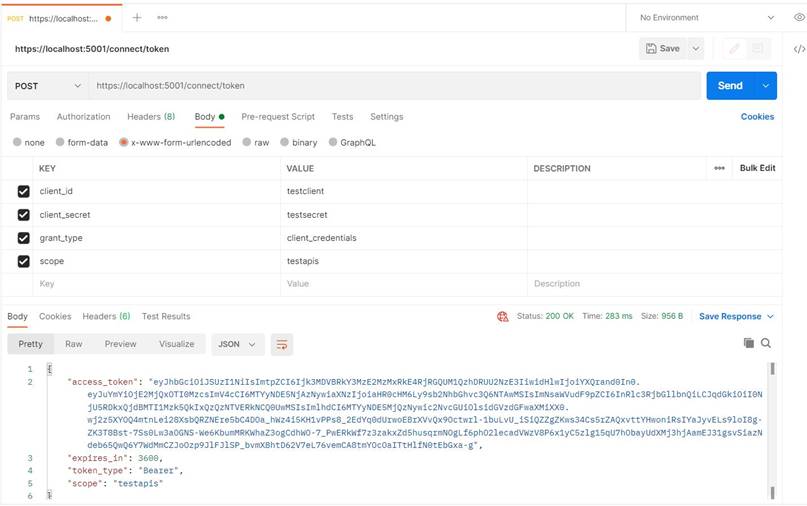This screenshot has height=506, width=807.
Task: Switch response view to Raw
Action: point(74,344)
